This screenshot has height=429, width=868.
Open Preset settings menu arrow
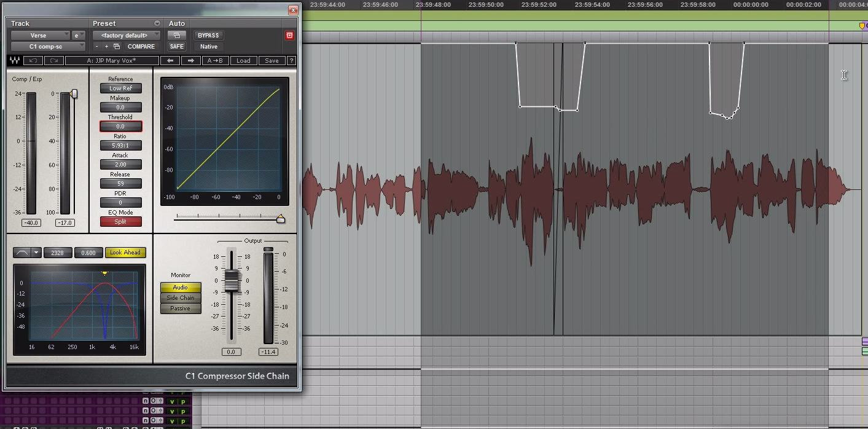coord(157,23)
